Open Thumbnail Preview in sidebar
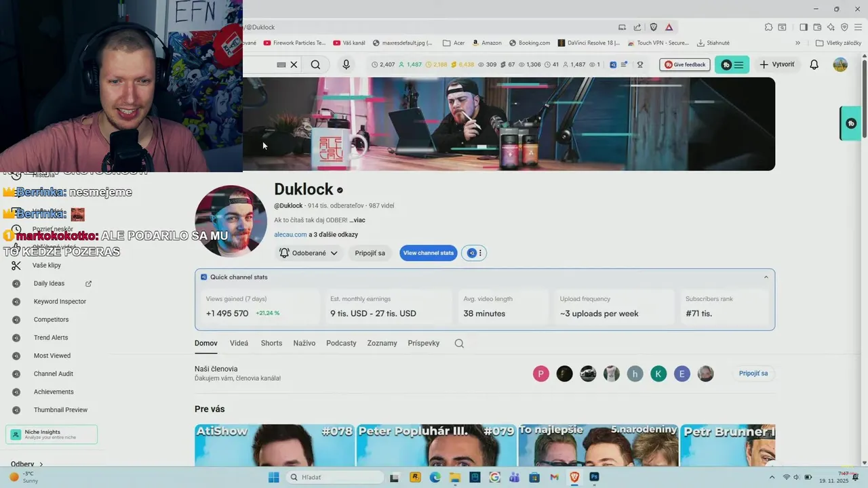The height and width of the screenshot is (488, 868). point(60,410)
